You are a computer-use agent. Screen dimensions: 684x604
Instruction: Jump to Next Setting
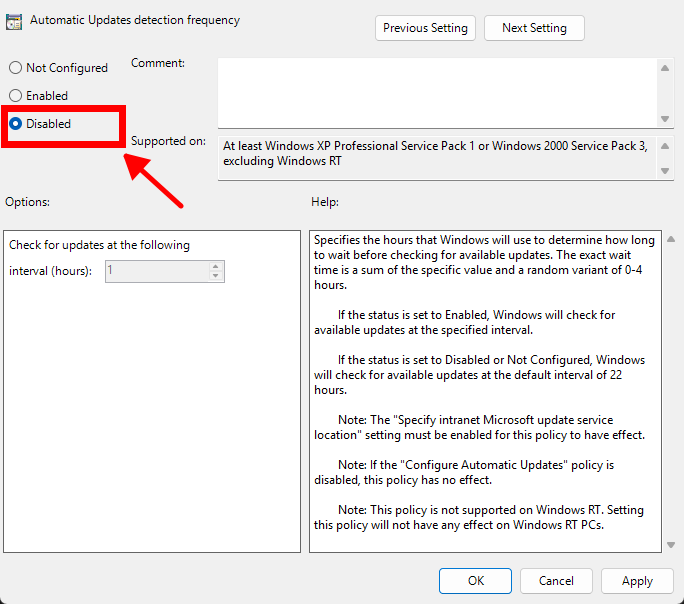click(534, 28)
